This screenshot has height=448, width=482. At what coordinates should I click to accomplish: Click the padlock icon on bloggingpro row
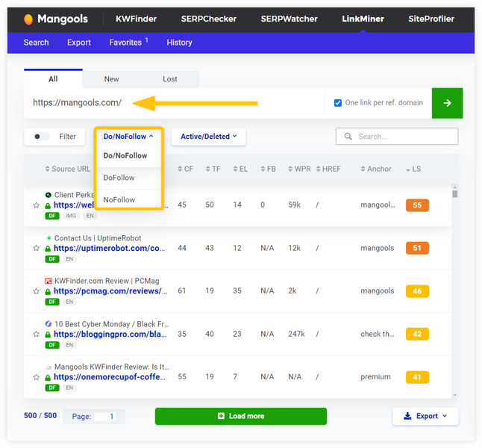pos(48,335)
